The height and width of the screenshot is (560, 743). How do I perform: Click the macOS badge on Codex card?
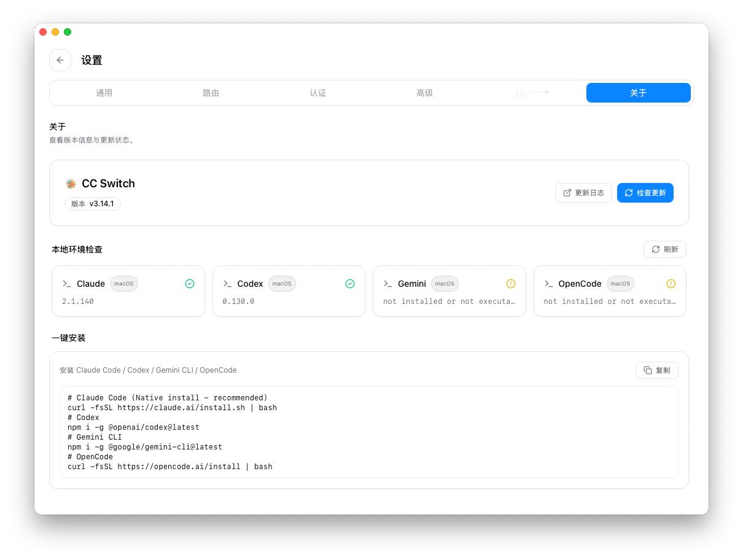[x=282, y=284]
